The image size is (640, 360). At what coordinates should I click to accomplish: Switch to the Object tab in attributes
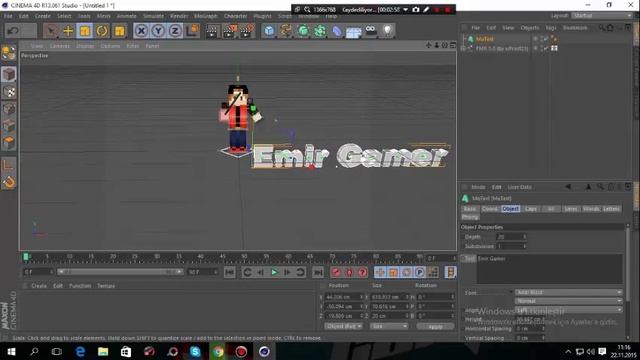511,209
